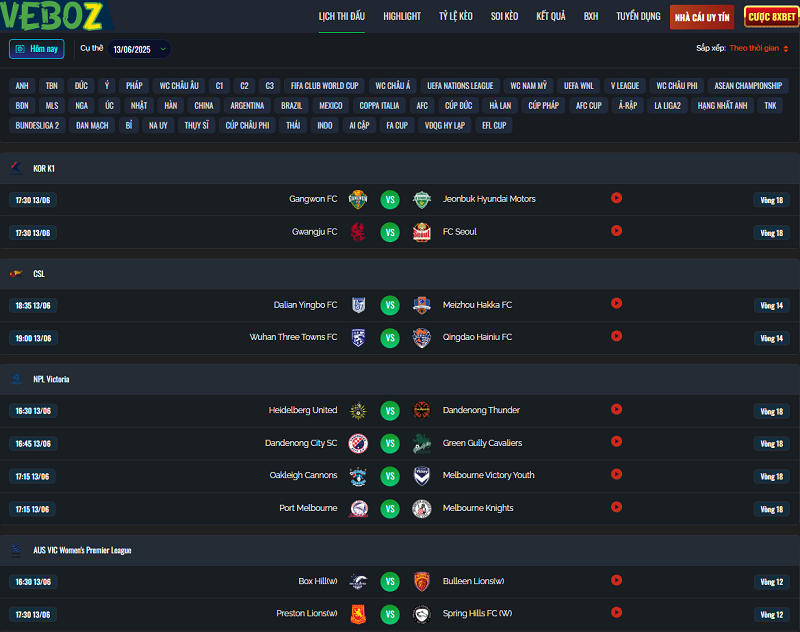Viewport: 800px width, 632px height.
Task: Click 'NPL Victoria' league heading
Action: coord(51,379)
